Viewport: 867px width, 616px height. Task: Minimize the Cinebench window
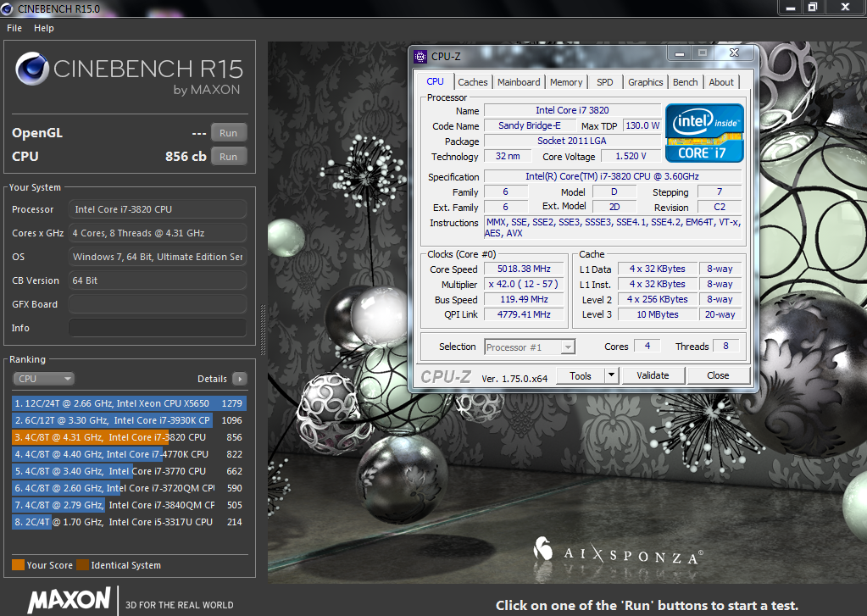791,7
